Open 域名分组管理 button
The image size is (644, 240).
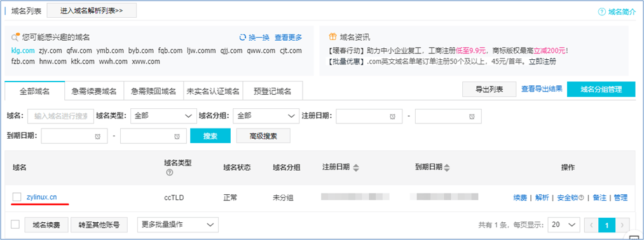pos(601,89)
